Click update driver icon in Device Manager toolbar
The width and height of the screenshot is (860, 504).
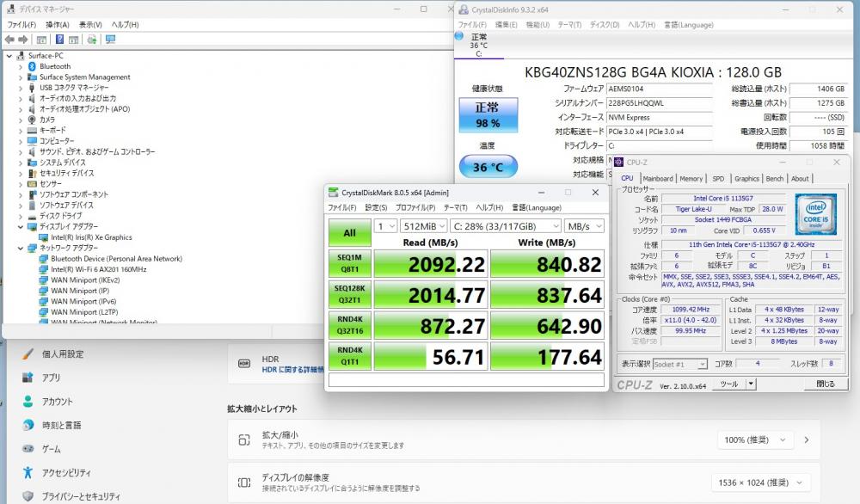[92, 40]
